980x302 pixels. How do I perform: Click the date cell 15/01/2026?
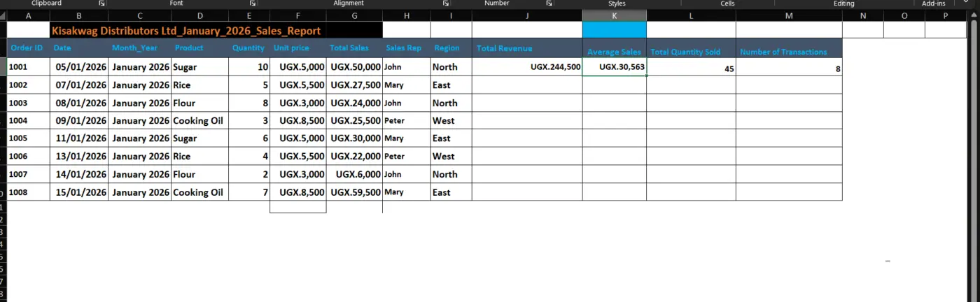click(x=78, y=192)
